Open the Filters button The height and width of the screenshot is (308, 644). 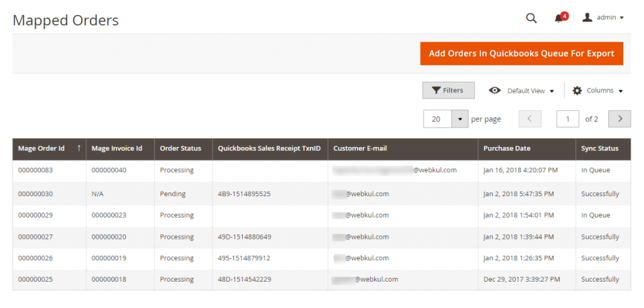pyautogui.click(x=448, y=91)
